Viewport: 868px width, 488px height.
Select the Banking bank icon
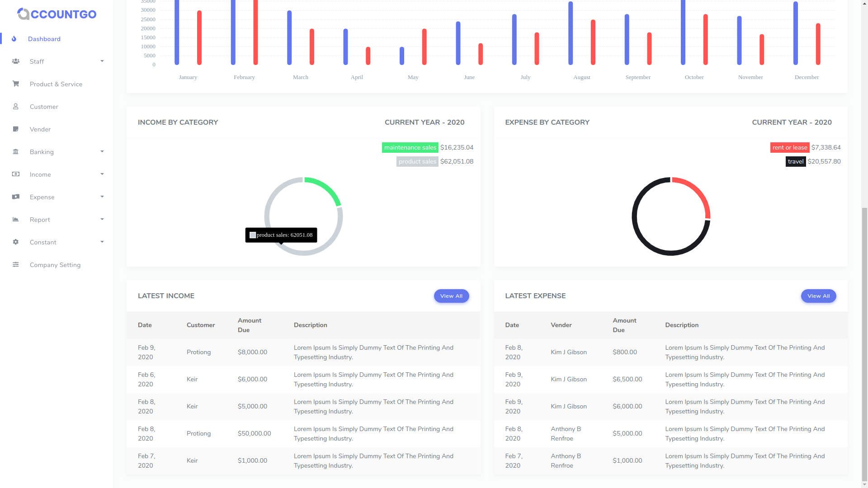point(16,152)
